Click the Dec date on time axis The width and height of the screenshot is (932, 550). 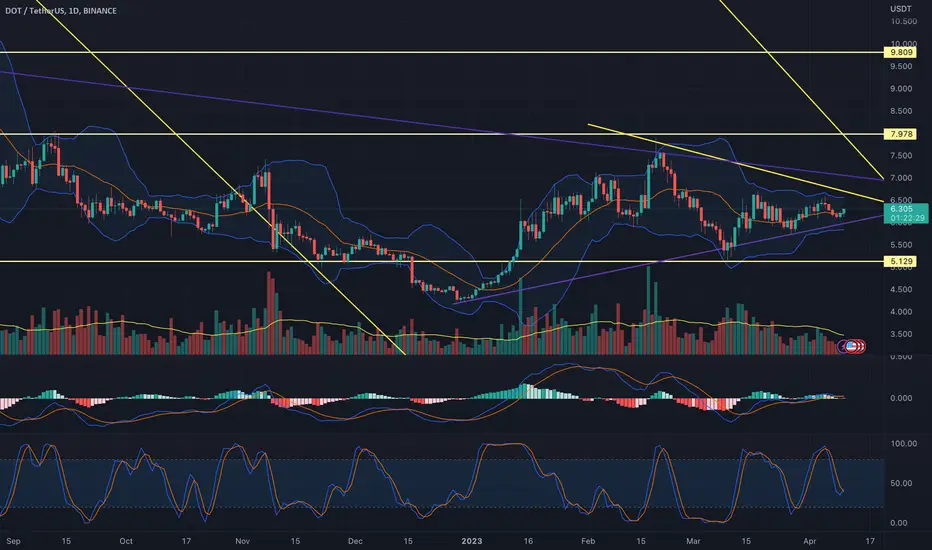pos(355,541)
